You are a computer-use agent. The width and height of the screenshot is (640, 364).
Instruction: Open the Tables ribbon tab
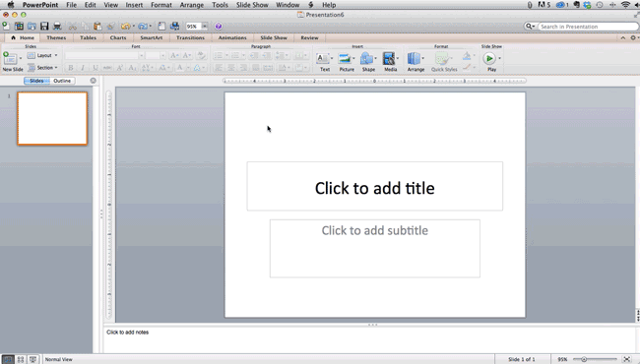pyautogui.click(x=89, y=37)
